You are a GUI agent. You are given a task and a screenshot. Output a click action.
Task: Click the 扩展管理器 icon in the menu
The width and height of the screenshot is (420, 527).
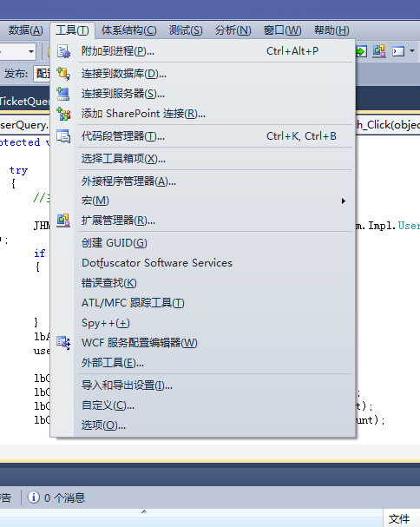(x=63, y=221)
